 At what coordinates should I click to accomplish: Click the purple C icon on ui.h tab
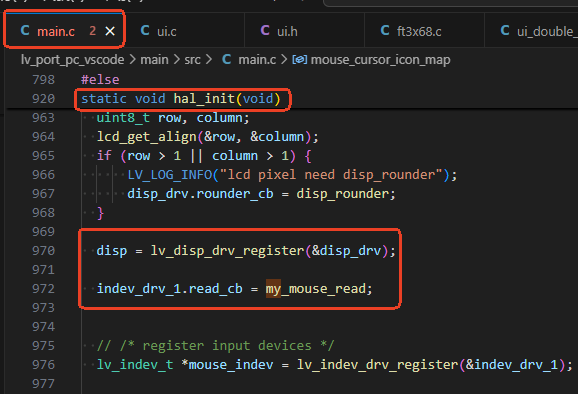pyautogui.click(x=265, y=31)
